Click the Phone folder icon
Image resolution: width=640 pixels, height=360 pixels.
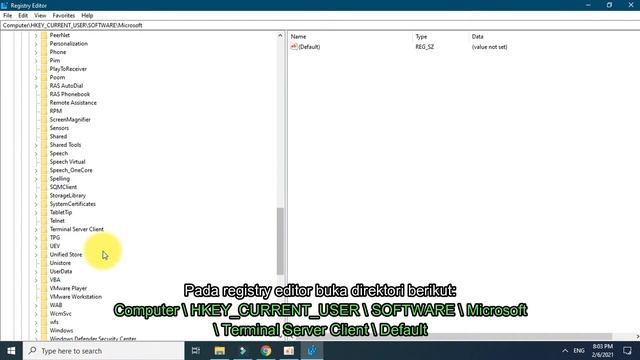pyautogui.click(x=44, y=52)
